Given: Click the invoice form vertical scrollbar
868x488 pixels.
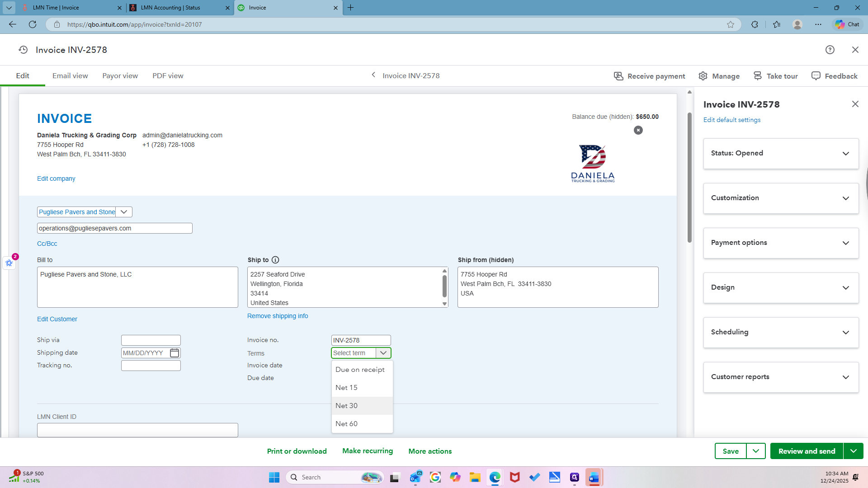Looking at the screenshot, I should pos(689,177).
